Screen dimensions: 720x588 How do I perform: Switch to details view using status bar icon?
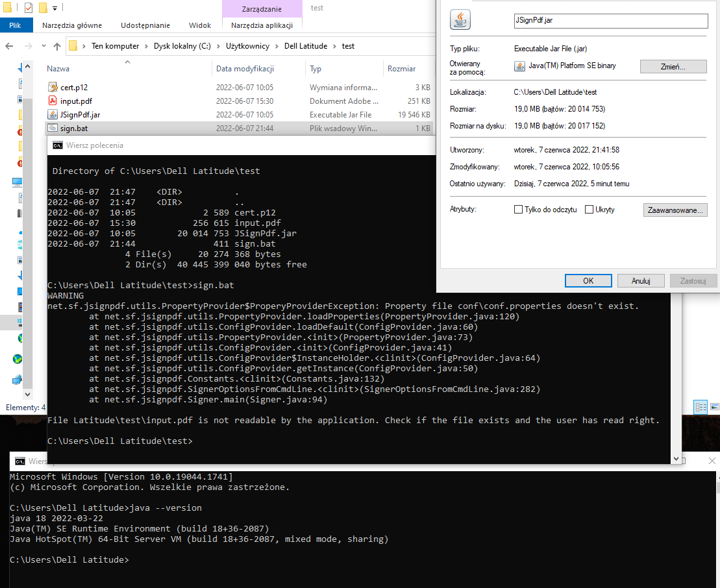click(701, 407)
